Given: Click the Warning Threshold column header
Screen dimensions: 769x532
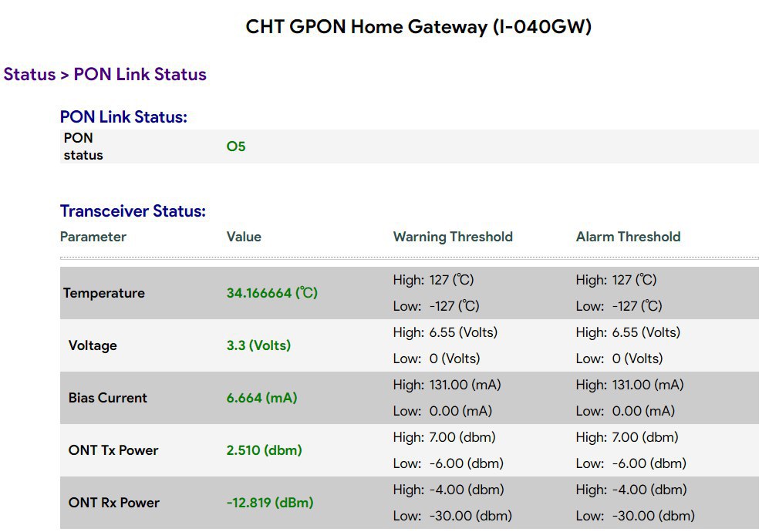Looking at the screenshot, I should pyautogui.click(x=453, y=237).
